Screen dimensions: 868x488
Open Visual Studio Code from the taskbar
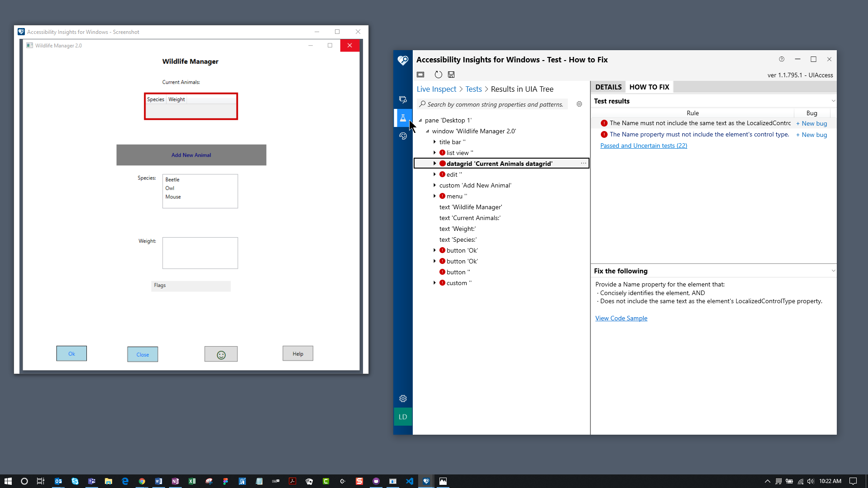point(410,481)
